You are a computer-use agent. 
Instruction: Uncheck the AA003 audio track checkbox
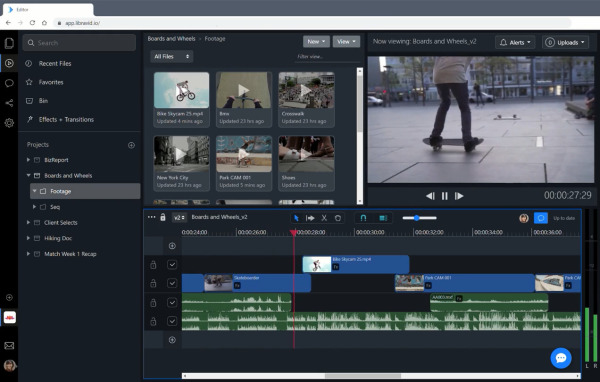point(172,303)
